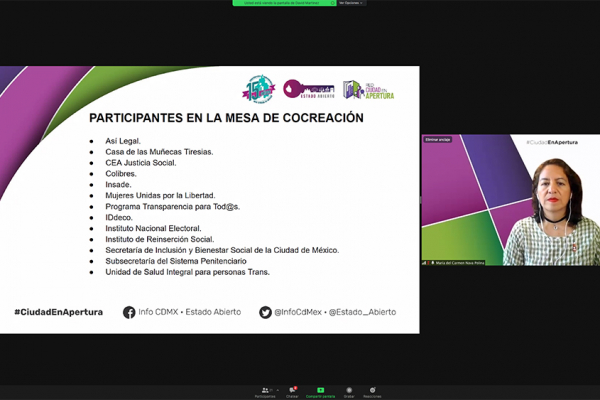
Task: Click the 'Colibres.' list item
Action: click(x=121, y=174)
